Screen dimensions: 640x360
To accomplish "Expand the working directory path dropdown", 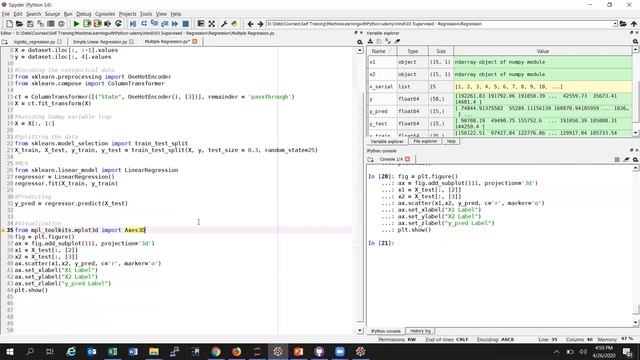I will coord(615,24).
